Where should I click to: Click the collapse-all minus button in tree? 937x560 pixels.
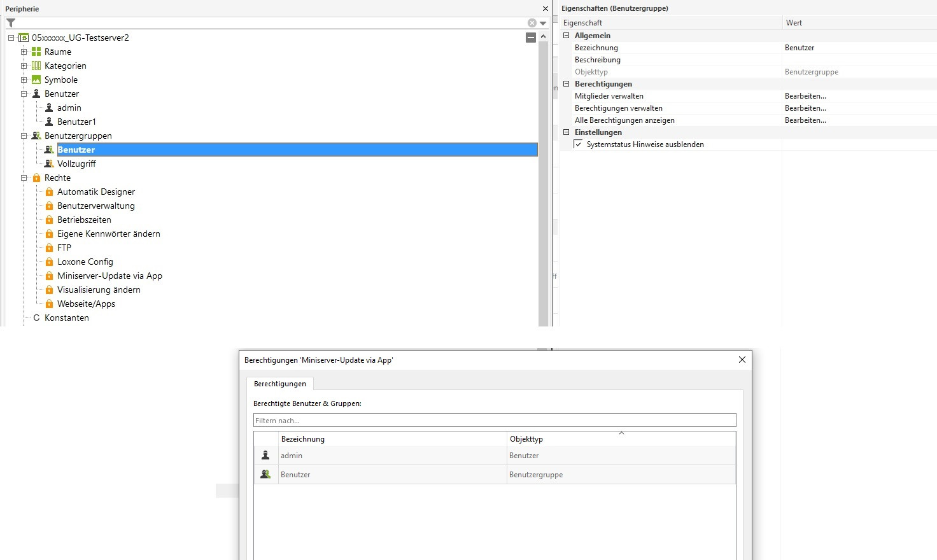[x=530, y=38]
